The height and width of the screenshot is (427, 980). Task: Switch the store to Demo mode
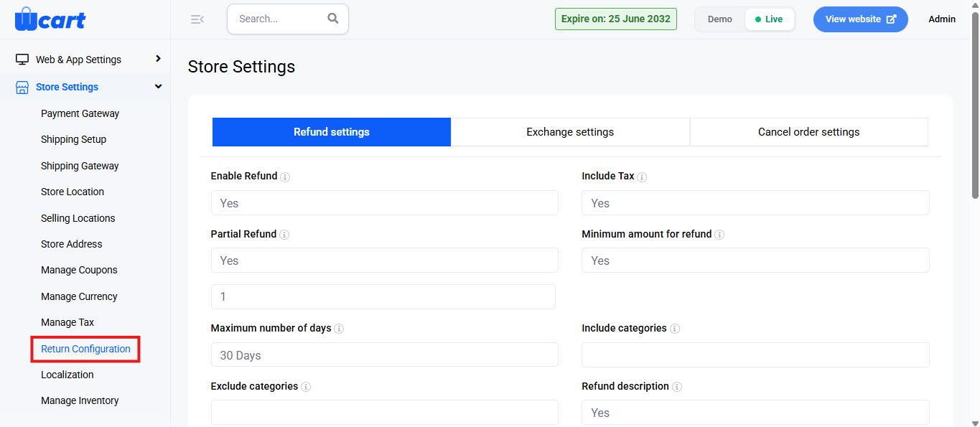point(720,19)
